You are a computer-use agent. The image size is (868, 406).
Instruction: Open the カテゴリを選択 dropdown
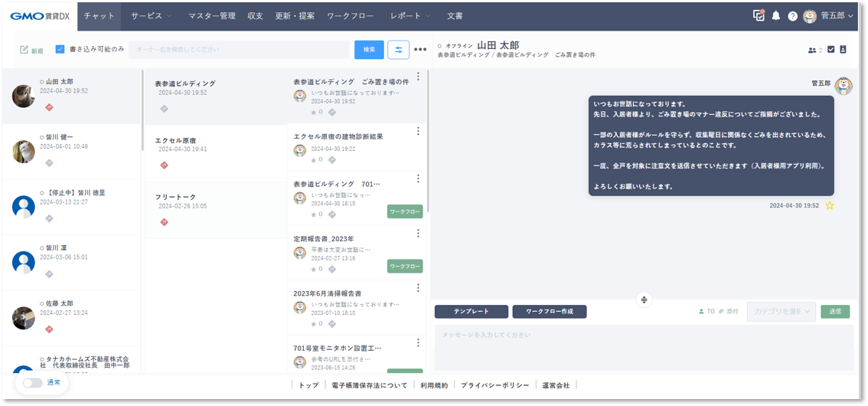point(781,312)
